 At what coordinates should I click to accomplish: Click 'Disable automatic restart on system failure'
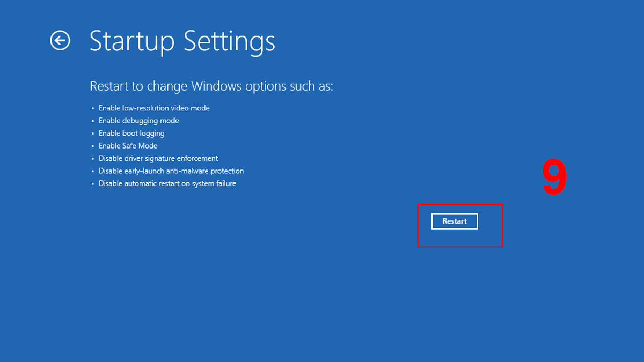167,183
